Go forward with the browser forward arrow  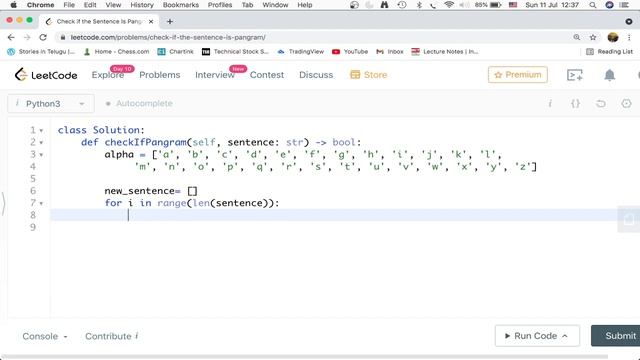point(27,37)
